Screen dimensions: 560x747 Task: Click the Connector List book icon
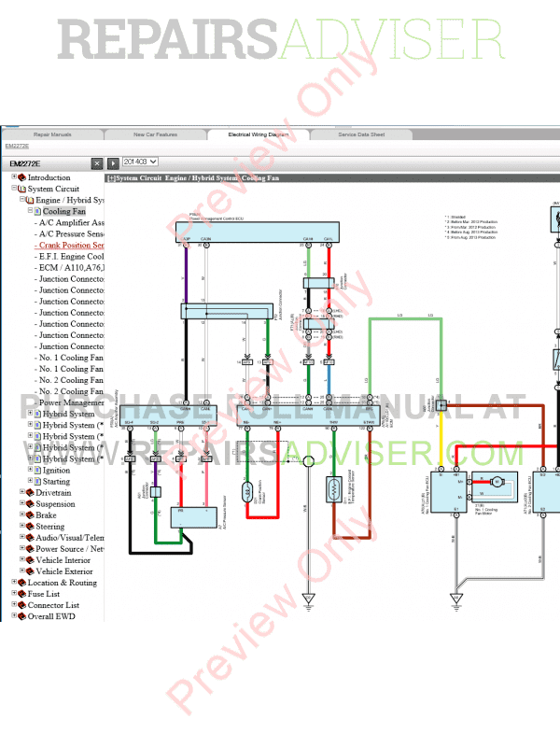(x=21, y=605)
